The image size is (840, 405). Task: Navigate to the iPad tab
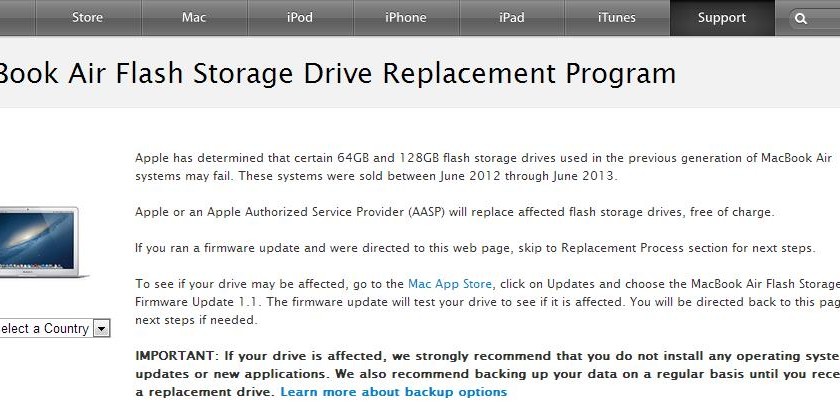pyautogui.click(x=511, y=17)
